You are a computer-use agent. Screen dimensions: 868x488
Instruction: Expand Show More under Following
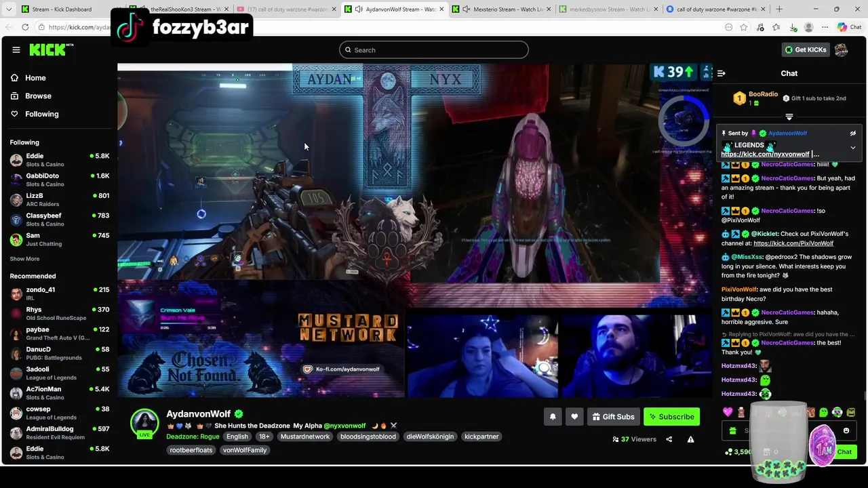[x=24, y=259]
